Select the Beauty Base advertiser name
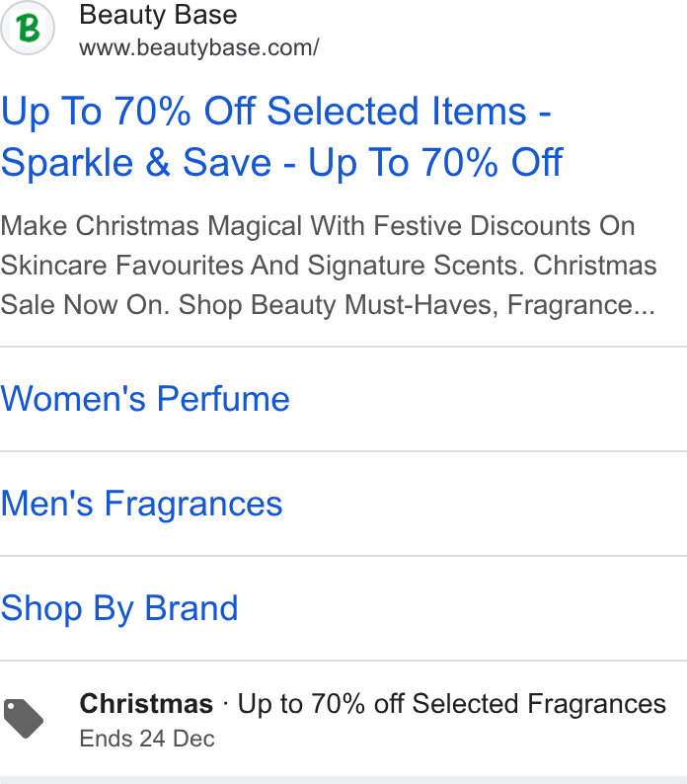This screenshot has width=687, height=784. pyautogui.click(x=158, y=15)
